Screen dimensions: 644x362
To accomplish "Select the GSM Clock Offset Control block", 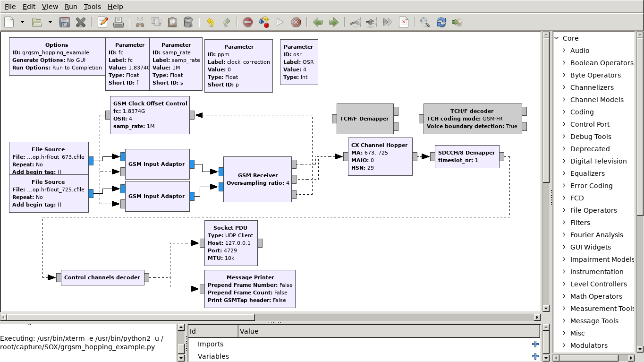I will 150,115.
